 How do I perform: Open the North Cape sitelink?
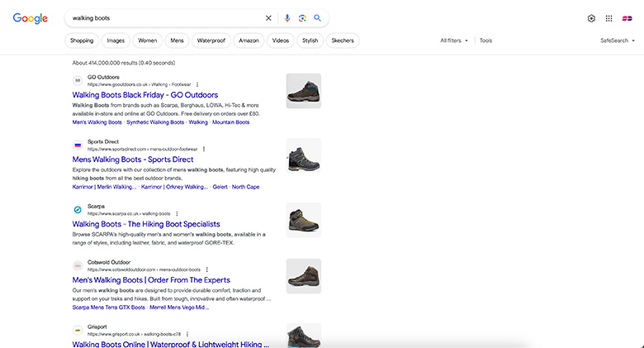245,187
